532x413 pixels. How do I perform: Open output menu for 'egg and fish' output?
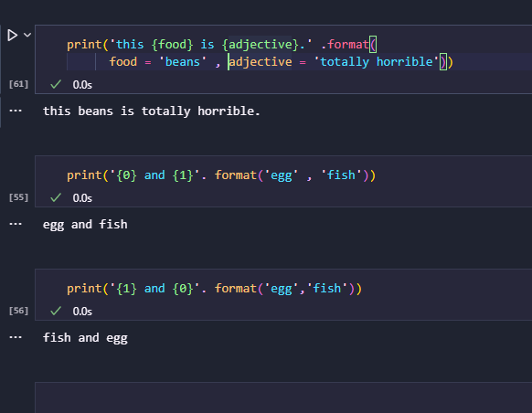click(16, 224)
